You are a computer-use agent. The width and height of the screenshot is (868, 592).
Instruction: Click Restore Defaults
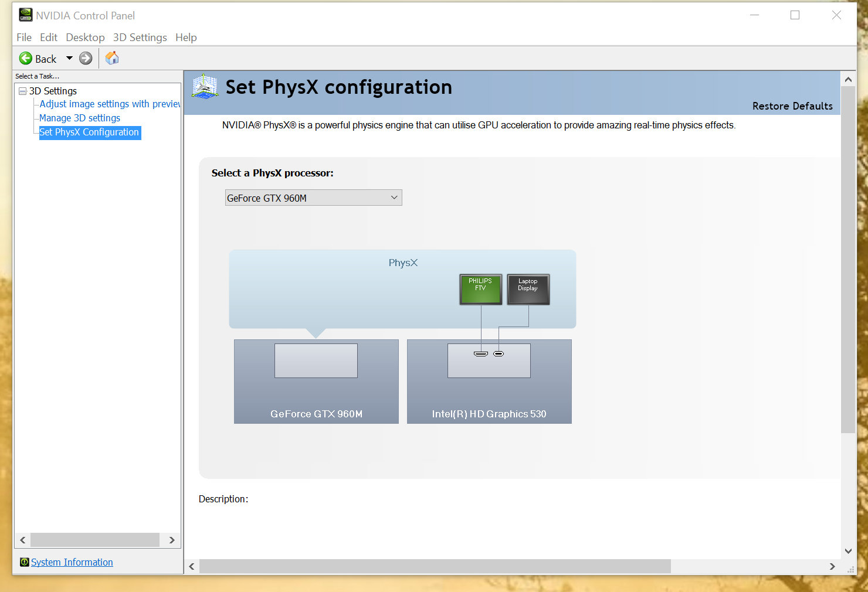click(792, 106)
